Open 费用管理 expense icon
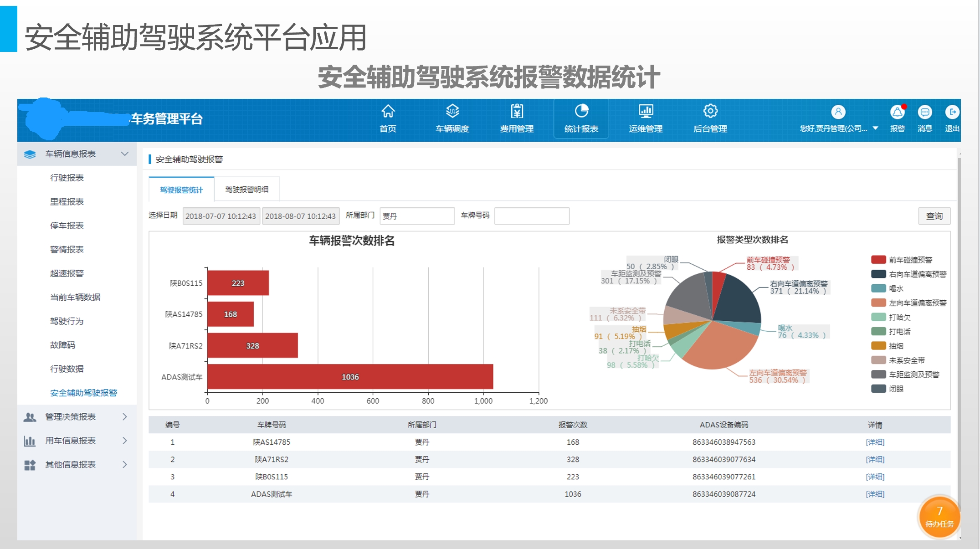 [517, 111]
